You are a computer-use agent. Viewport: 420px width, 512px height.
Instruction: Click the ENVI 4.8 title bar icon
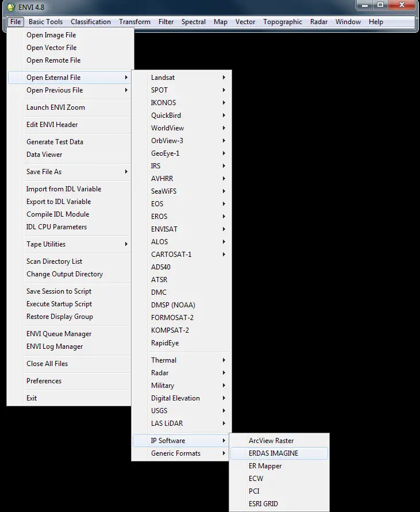[11, 7]
